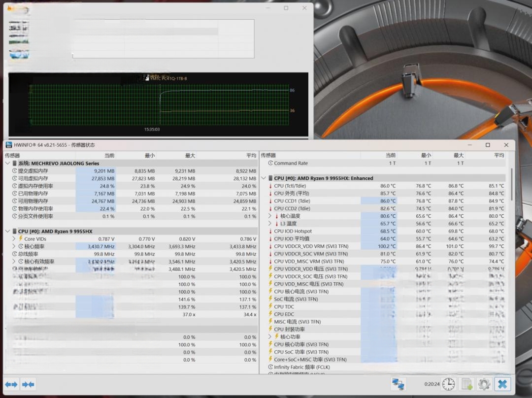The height and width of the screenshot is (398, 532).
Task: Click the thermometer icon beside CPU CCD1 (Tdie)
Action: pyautogui.click(x=270, y=201)
